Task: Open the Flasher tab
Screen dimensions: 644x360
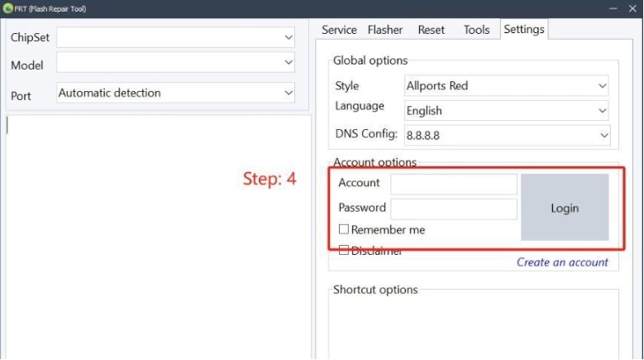Action: coord(385,30)
